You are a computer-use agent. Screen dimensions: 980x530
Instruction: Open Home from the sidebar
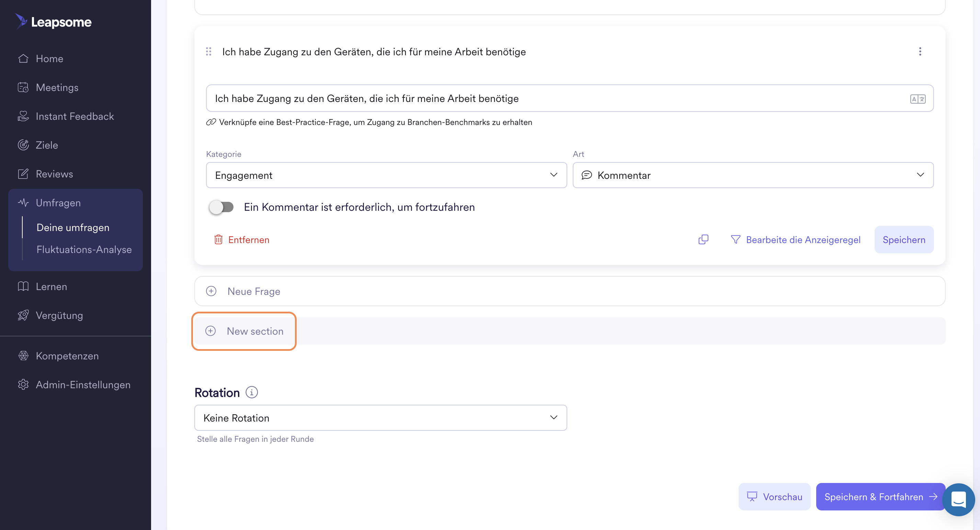click(49, 59)
